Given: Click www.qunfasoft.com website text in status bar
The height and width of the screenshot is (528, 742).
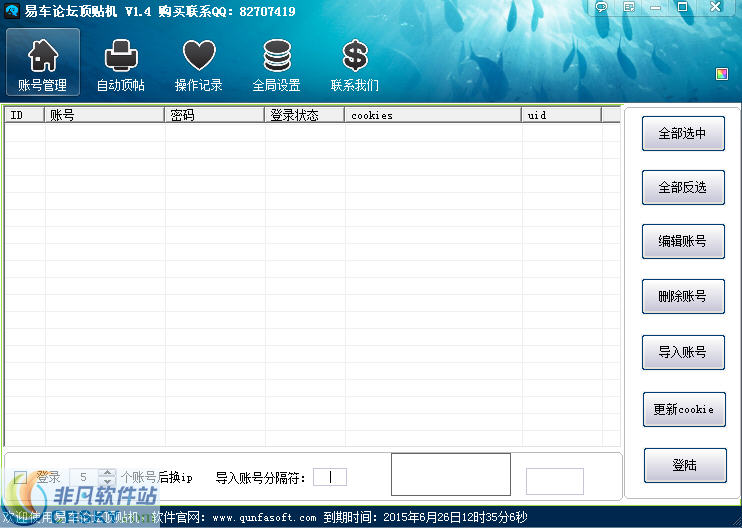Looking at the screenshot, I should [264, 518].
